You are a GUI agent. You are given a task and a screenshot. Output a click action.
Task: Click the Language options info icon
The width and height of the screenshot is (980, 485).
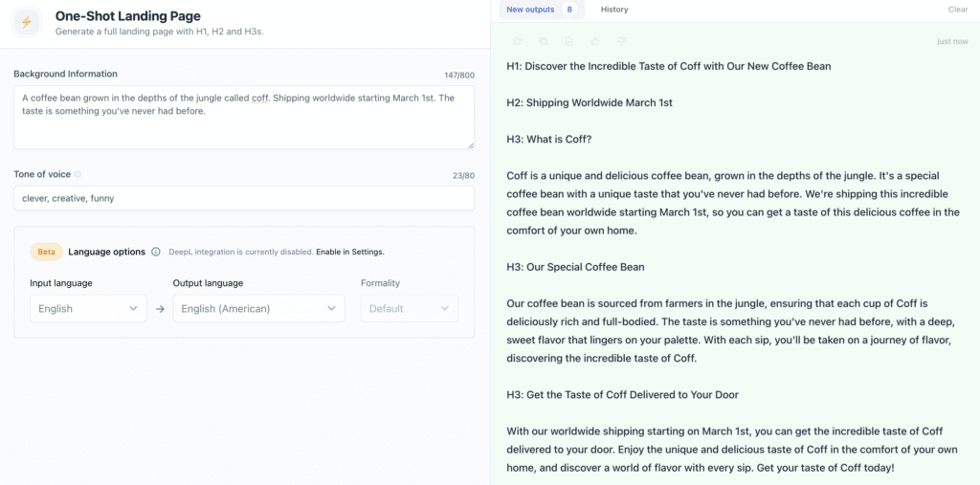[x=156, y=252]
